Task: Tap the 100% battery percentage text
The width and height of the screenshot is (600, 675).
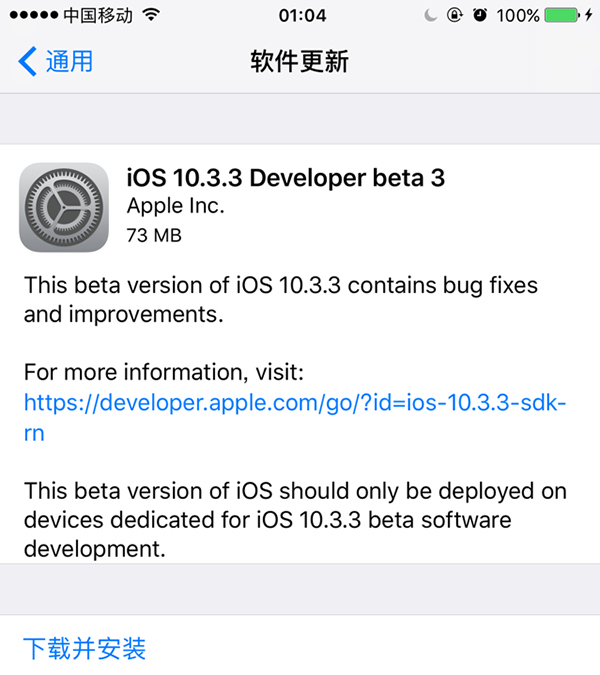Action: [518, 16]
